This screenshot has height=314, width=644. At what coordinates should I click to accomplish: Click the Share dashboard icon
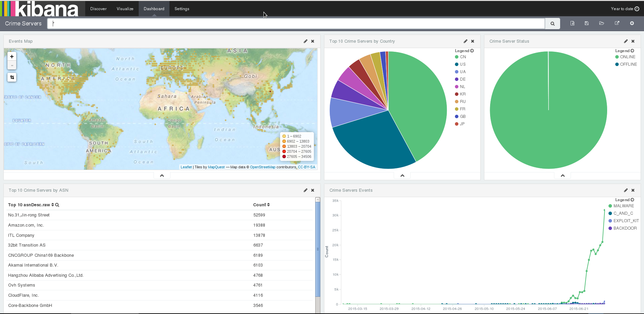click(x=617, y=23)
